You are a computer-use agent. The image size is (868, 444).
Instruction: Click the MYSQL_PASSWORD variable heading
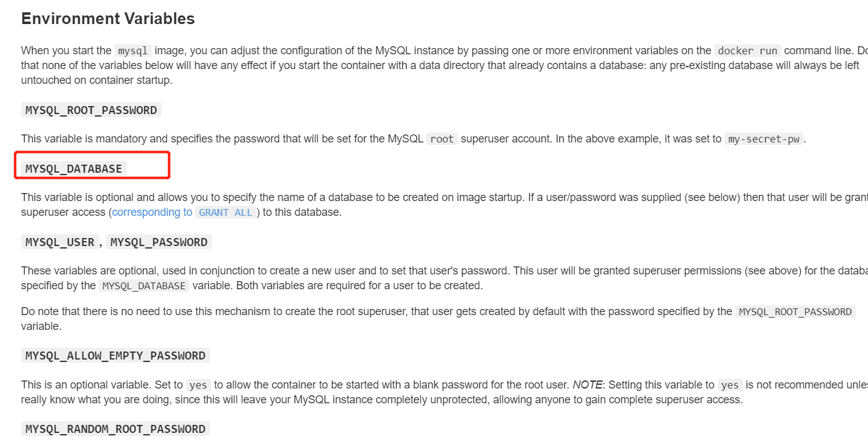158,242
